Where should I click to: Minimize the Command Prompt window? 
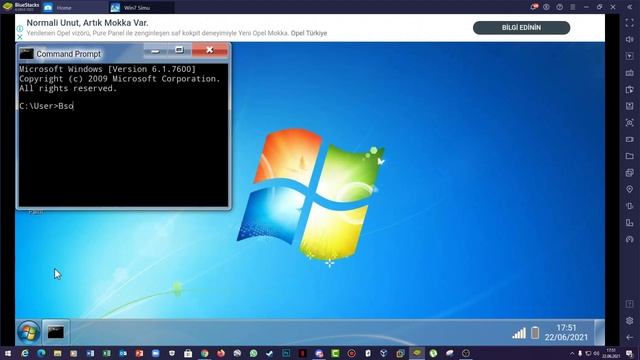[x=155, y=51]
